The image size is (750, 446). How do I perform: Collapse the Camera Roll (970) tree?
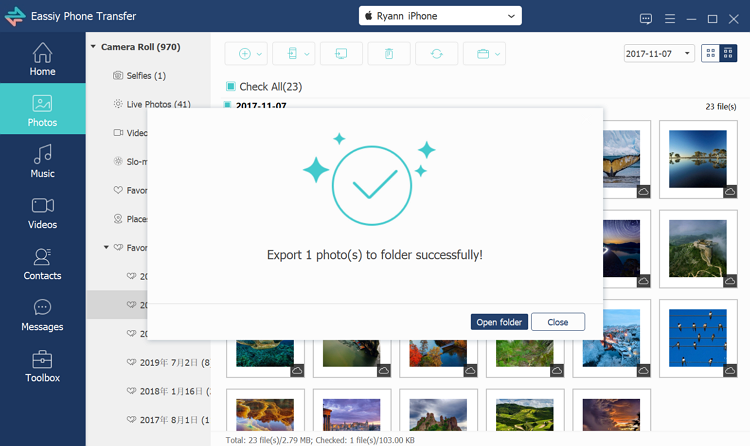coord(93,47)
